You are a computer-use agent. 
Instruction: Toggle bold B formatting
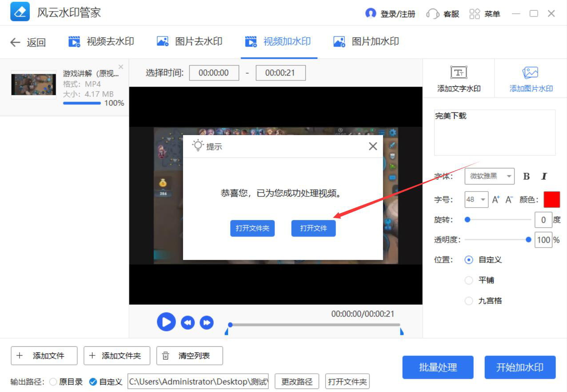[527, 176]
